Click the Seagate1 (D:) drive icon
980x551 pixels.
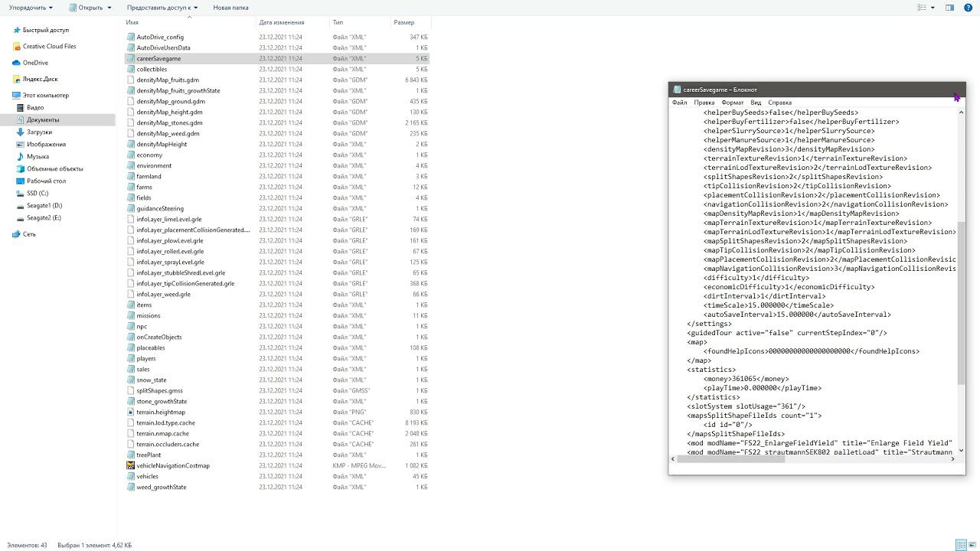click(21, 205)
